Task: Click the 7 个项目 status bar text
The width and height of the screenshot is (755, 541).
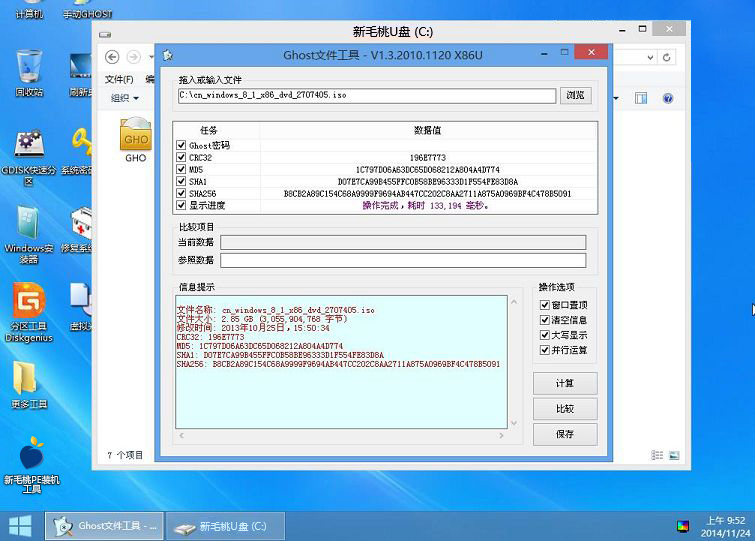Action: 125,455
